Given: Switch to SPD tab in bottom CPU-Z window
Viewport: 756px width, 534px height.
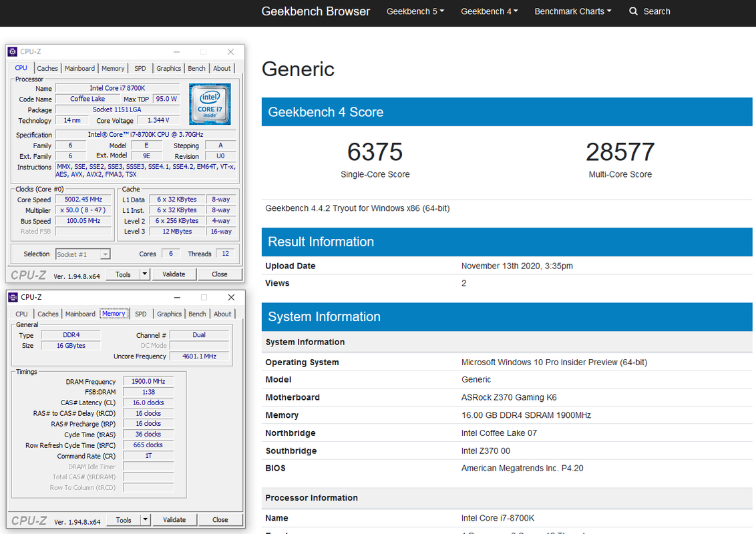Looking at the screenshot, I should pyautogui.click(x=140, y=314).
